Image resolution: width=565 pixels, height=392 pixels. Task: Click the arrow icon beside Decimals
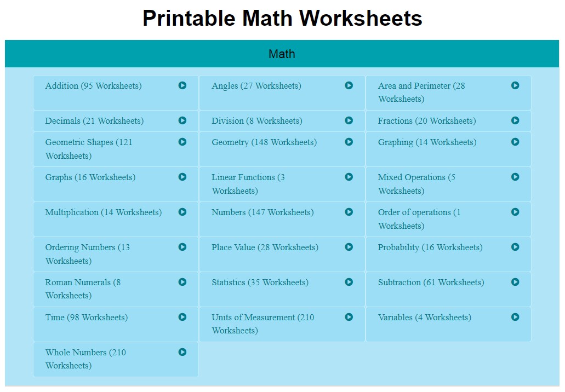pos(182,120)
